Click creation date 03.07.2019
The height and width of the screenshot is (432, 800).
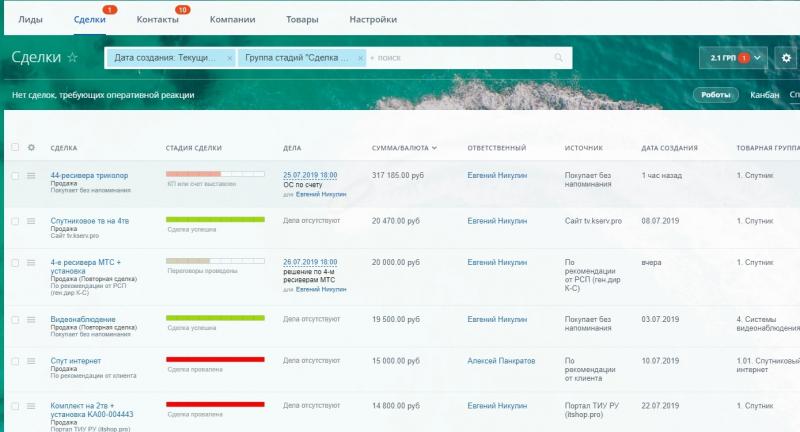coord(660,319)
